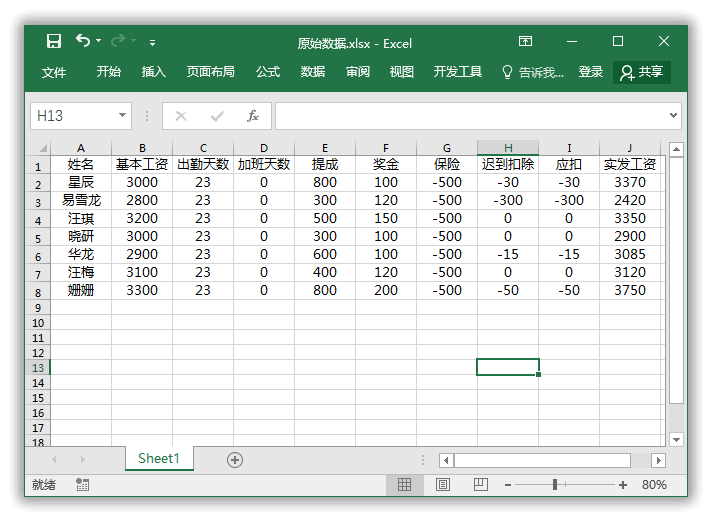Expand the formula bar with chevron
710x527 pixels.
[673, 115]
